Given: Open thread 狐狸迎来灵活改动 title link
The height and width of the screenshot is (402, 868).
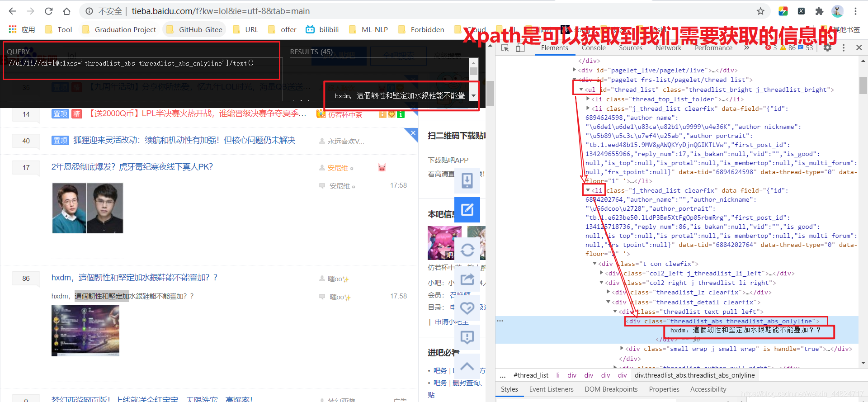Looking at the screenshot, I should pyautogui.click(x=184, y=140).
